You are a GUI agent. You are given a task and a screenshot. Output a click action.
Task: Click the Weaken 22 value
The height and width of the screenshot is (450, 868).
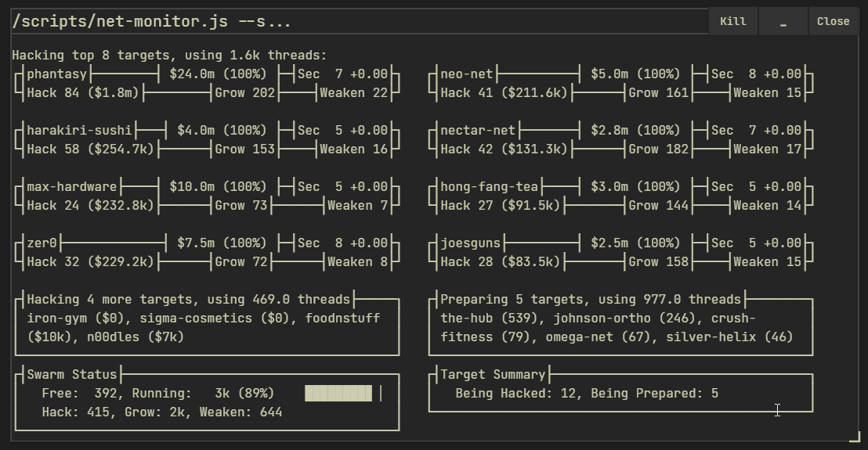(354, 93)
